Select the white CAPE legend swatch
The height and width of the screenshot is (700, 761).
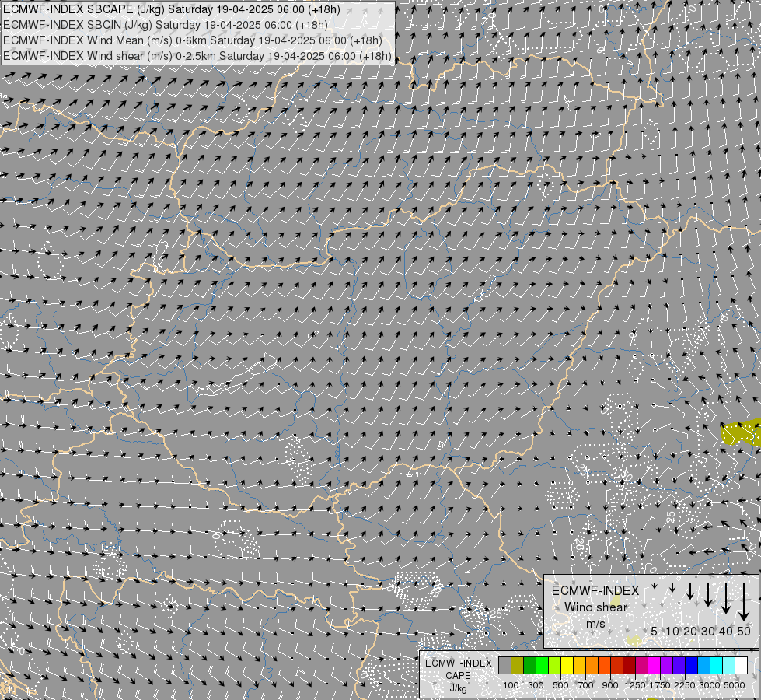pyautogui.click(x=742, y=665)
